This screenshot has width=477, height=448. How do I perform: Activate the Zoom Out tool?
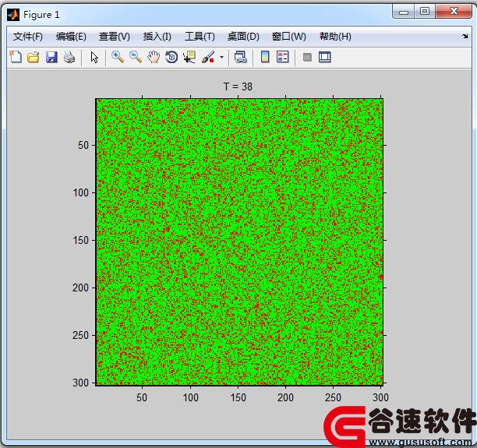[x=136, y=57]
